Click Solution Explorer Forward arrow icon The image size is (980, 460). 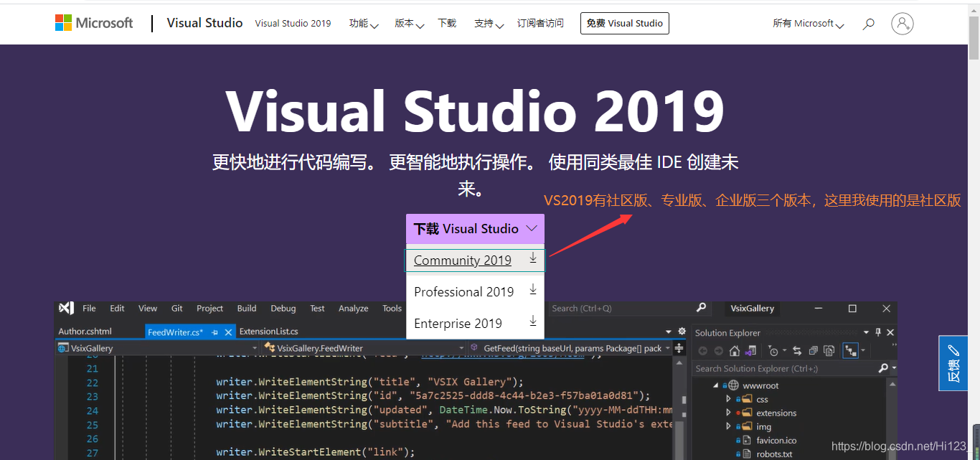click(718, 351)
